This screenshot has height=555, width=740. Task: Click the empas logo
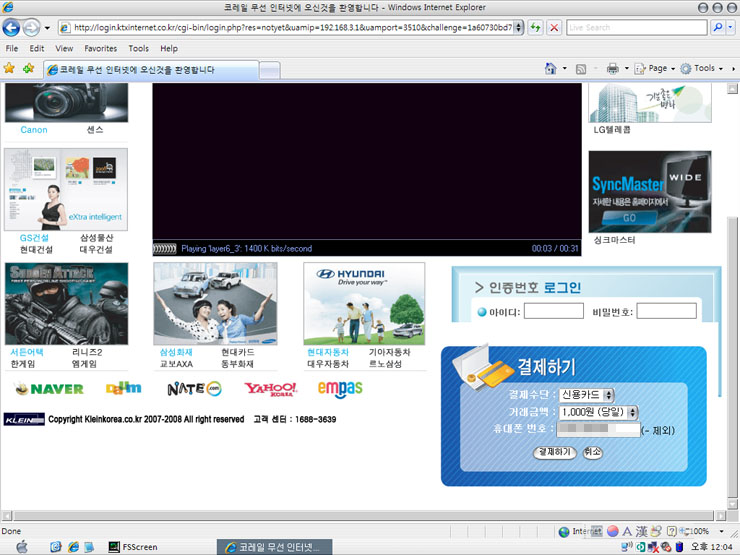pyautogui.click(x=340, y=389)
